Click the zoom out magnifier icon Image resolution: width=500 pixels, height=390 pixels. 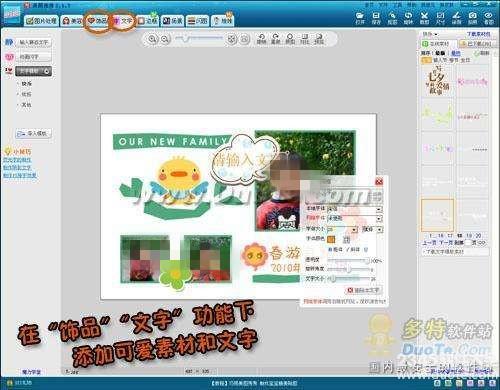point(165,39)
